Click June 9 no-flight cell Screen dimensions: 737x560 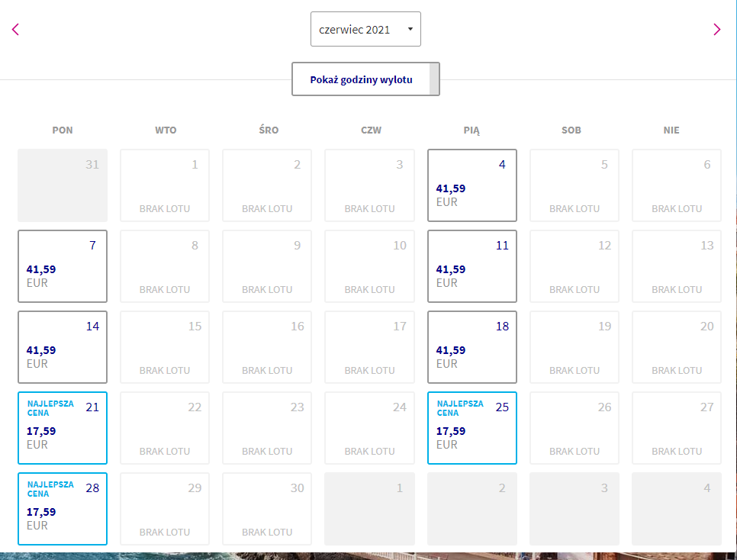pyautogui.click(x=267, y=266)
